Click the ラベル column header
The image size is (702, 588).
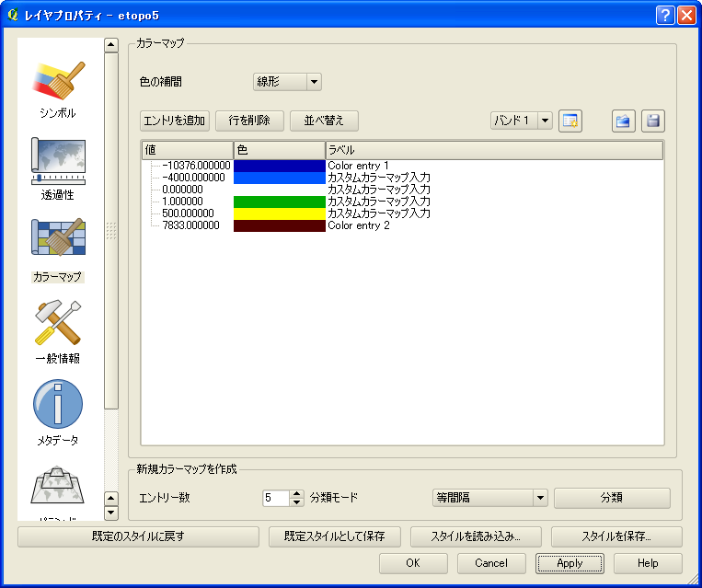pos(494,149)
